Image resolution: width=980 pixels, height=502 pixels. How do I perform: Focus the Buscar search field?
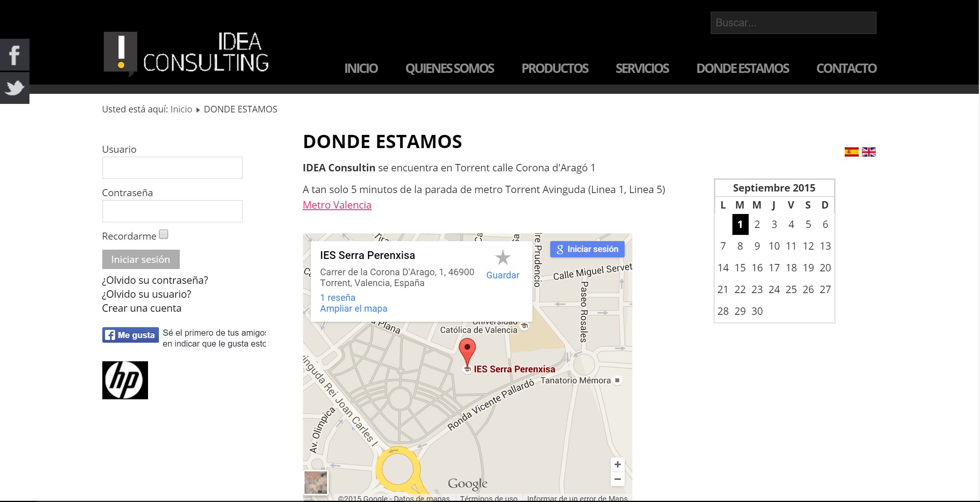tap(793, 23)
